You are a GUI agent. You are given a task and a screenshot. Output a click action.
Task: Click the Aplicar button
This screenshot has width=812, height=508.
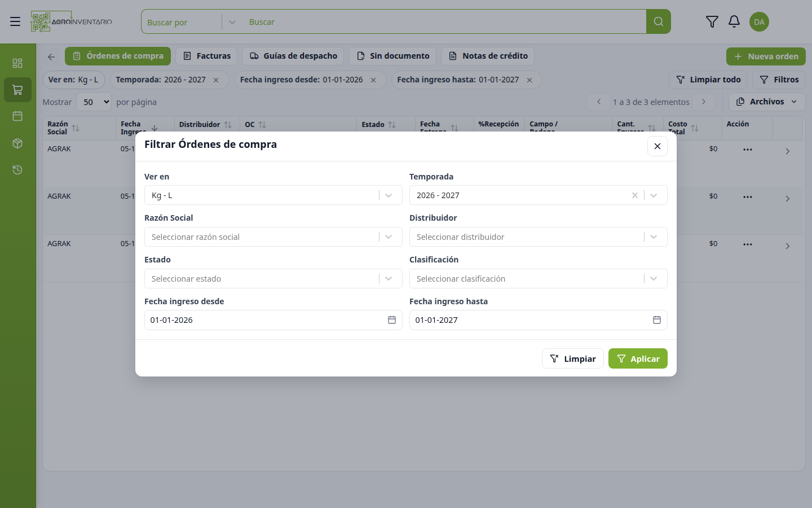click(x=638, y=358)
